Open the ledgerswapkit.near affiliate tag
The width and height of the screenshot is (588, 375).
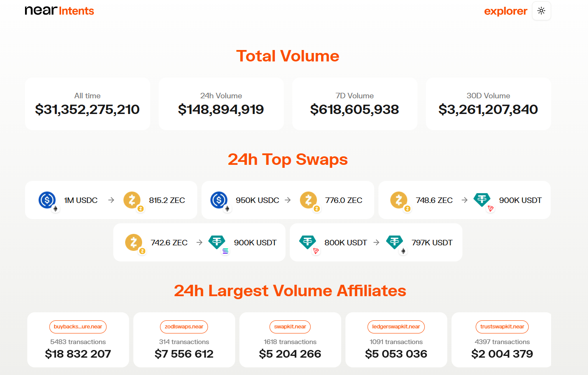click(396, 327)
